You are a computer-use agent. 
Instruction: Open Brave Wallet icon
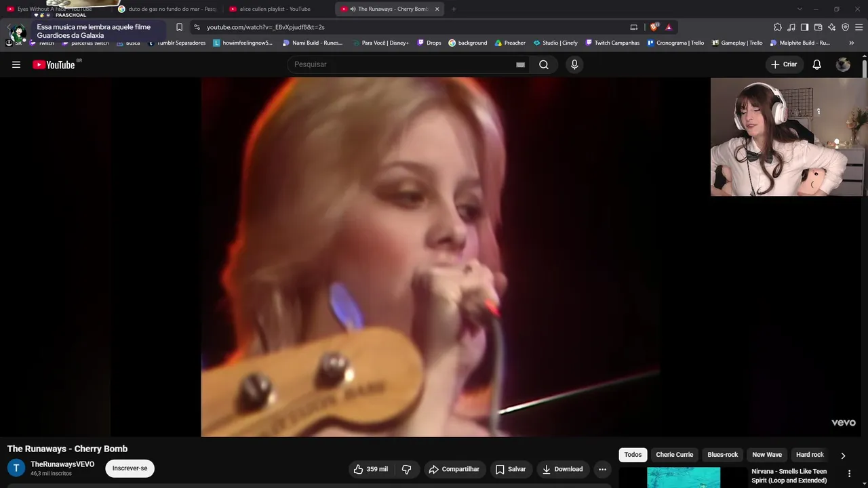click(818, 27)
